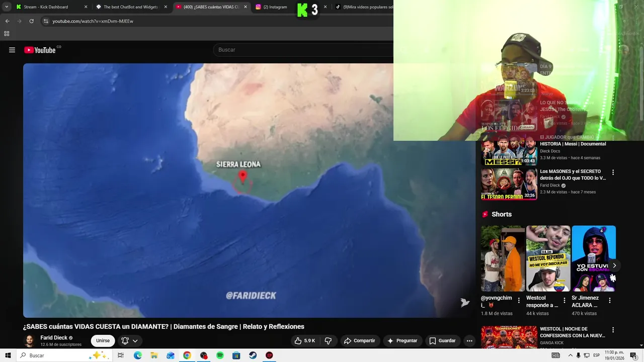Click the 12.6 M de suscriptores text

coord(61,344)
